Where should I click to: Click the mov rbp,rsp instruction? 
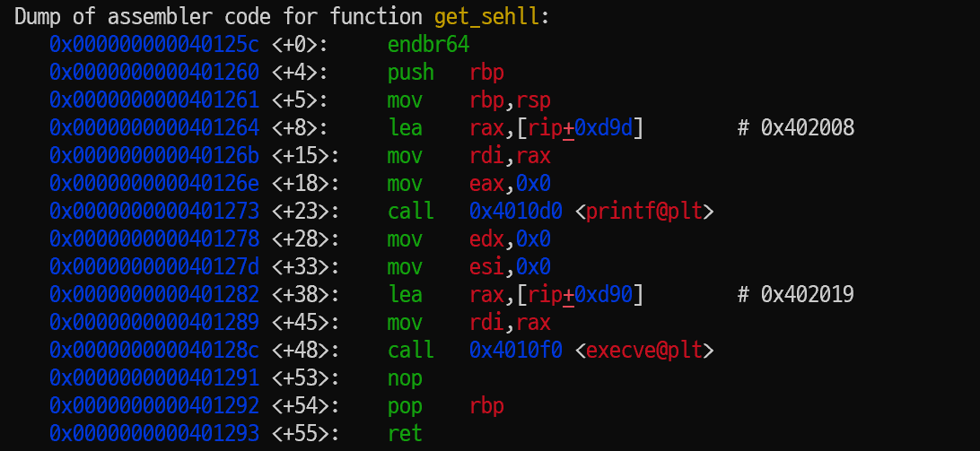point(468,100)
